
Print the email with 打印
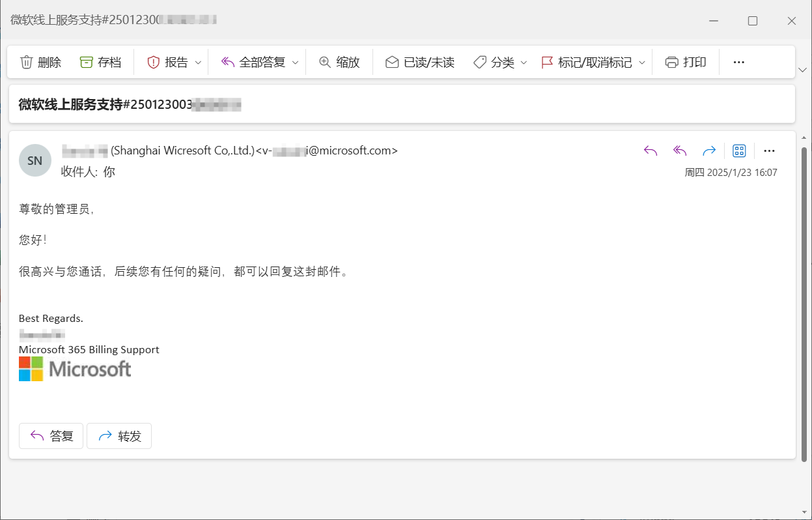click(686, 63)
